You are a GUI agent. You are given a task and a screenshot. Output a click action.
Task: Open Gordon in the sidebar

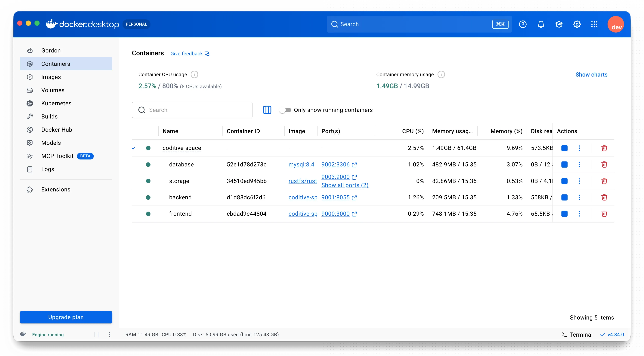click(x=66, y=51)
